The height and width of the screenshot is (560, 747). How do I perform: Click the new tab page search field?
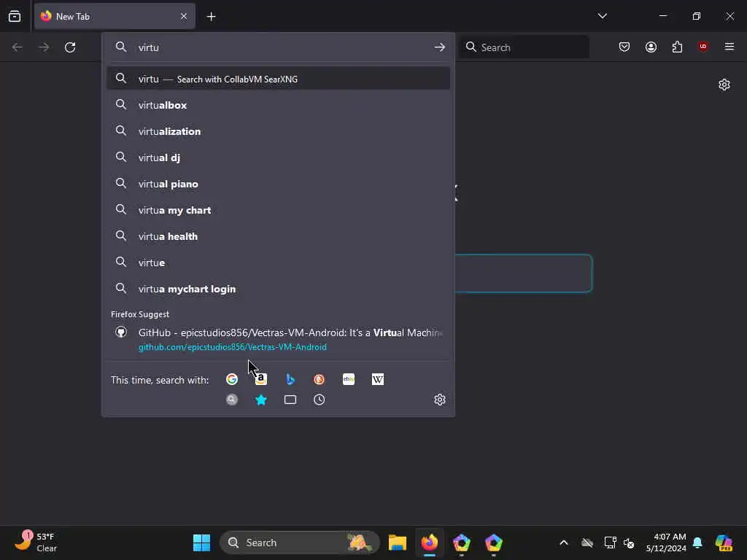pos(523,273)
